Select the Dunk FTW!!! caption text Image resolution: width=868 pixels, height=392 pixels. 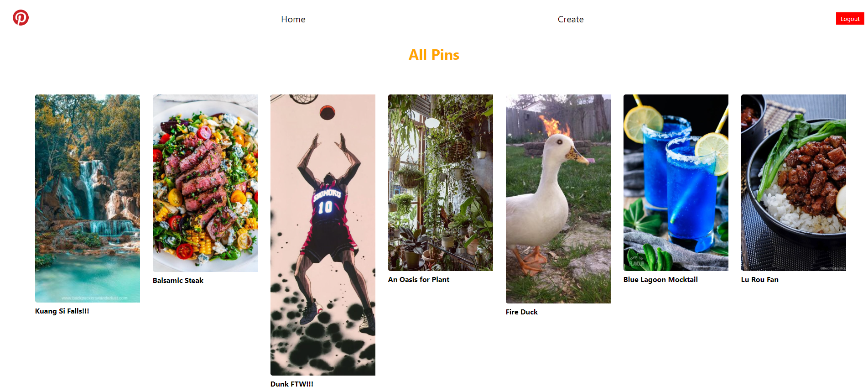tap(292, 384)
